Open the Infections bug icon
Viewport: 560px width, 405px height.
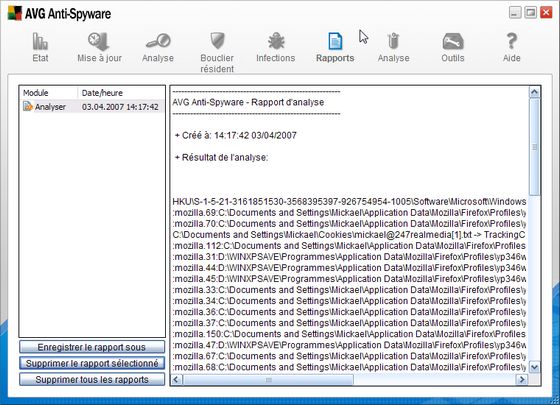click(x=276, y=41)
